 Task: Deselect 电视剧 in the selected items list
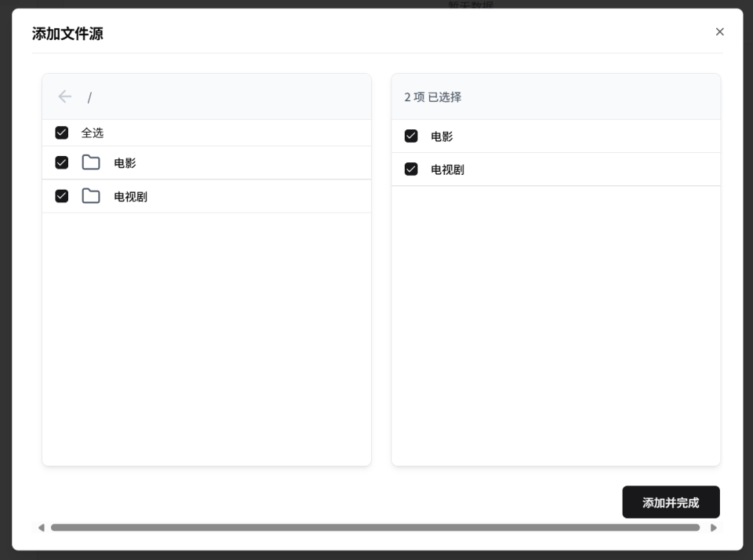click(x=411, y=169)
